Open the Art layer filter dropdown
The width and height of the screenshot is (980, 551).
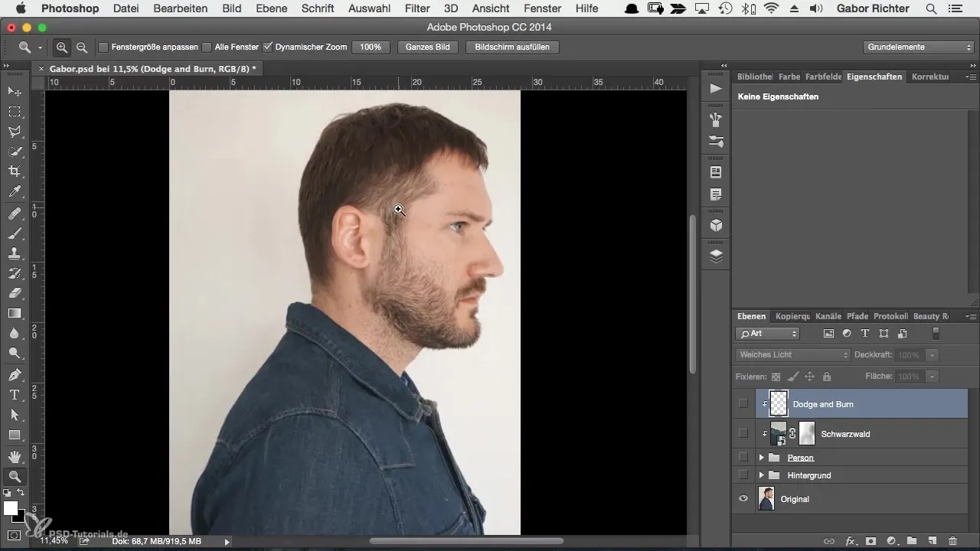pyautogui.click(x=767, y=334)
